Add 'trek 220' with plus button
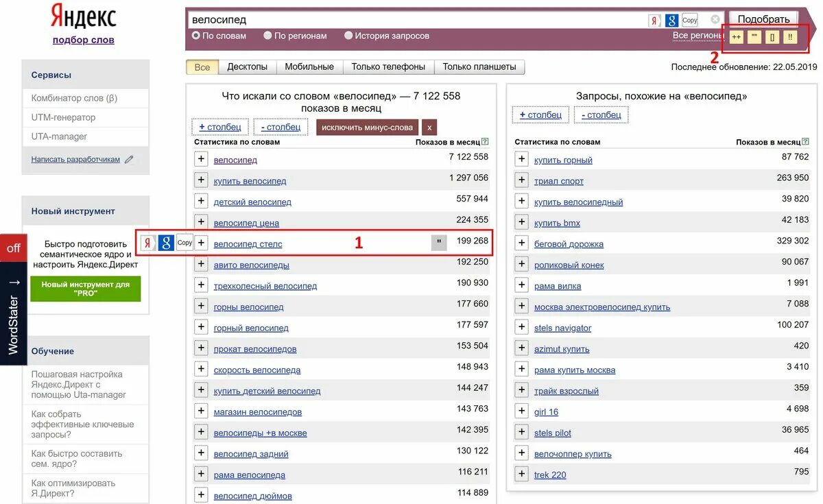The width and height of the screenshot is (823, 504). coord(522,474)
